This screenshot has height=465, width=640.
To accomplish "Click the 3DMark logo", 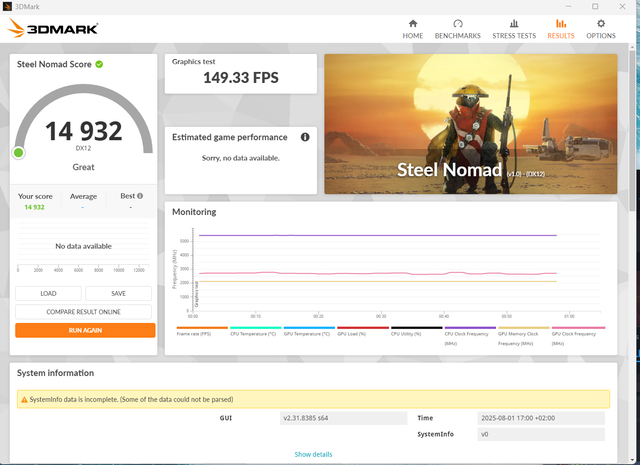I will click(x=52, y=28).
